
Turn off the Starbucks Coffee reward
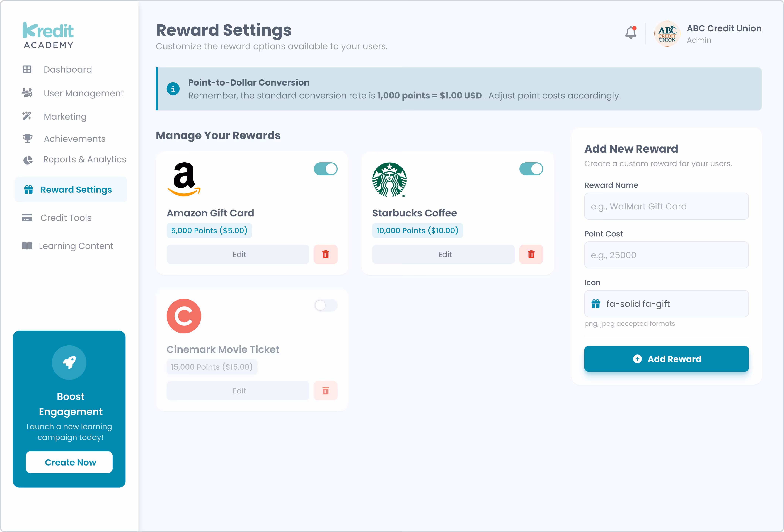click(x=531, y=169)
